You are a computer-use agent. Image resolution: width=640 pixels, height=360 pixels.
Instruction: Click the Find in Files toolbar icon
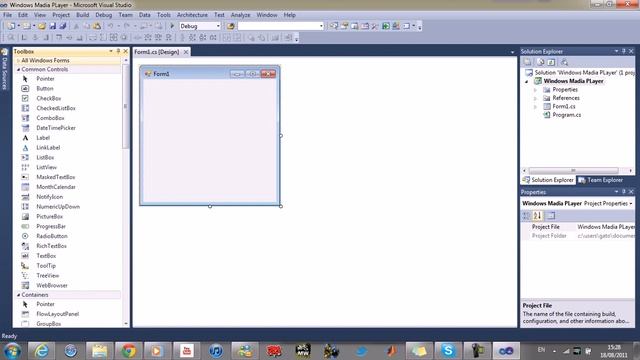tap(231, 26)
